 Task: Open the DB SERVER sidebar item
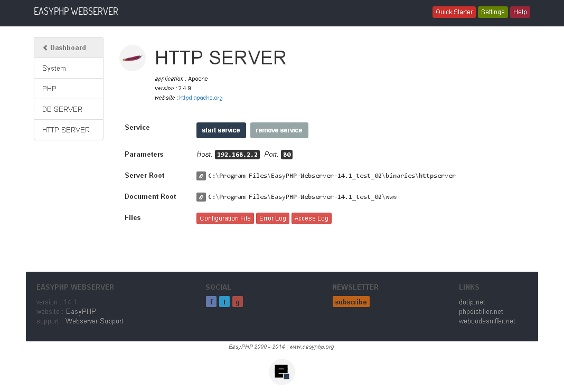pos(69,109)
